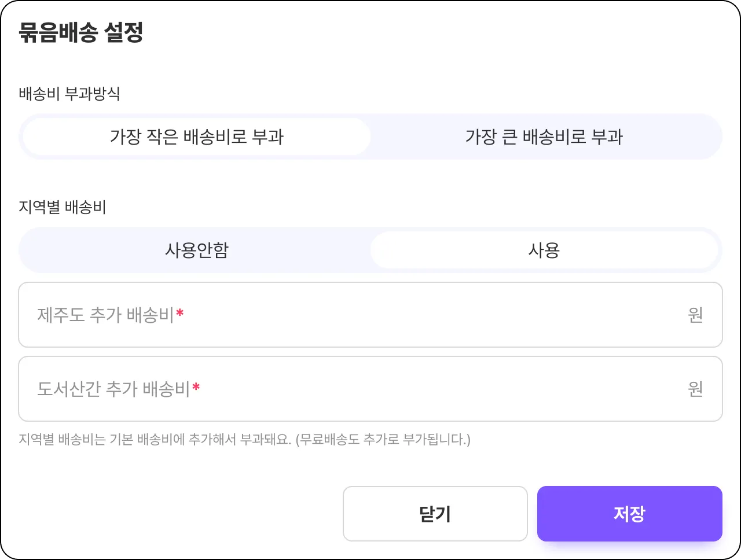
Task: Click the red asterisk beside 제주도 추가 배송비
Action: (180, 314)
